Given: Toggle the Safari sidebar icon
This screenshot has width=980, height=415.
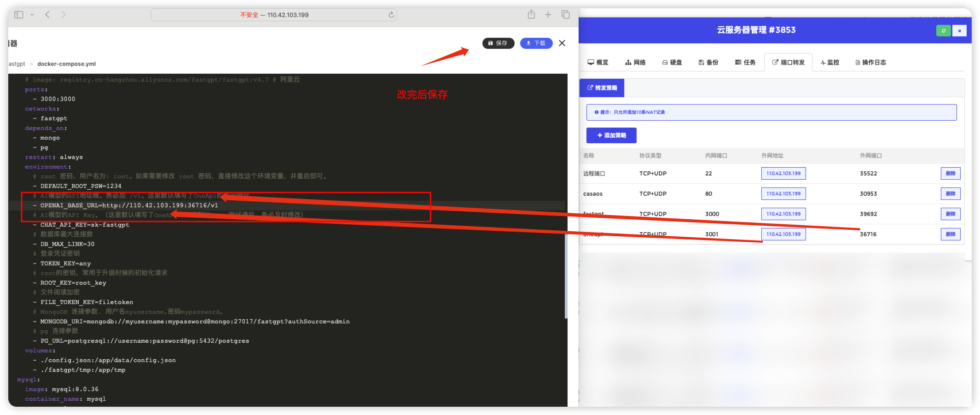Looking at the screenshot, I should coord(18,15).
